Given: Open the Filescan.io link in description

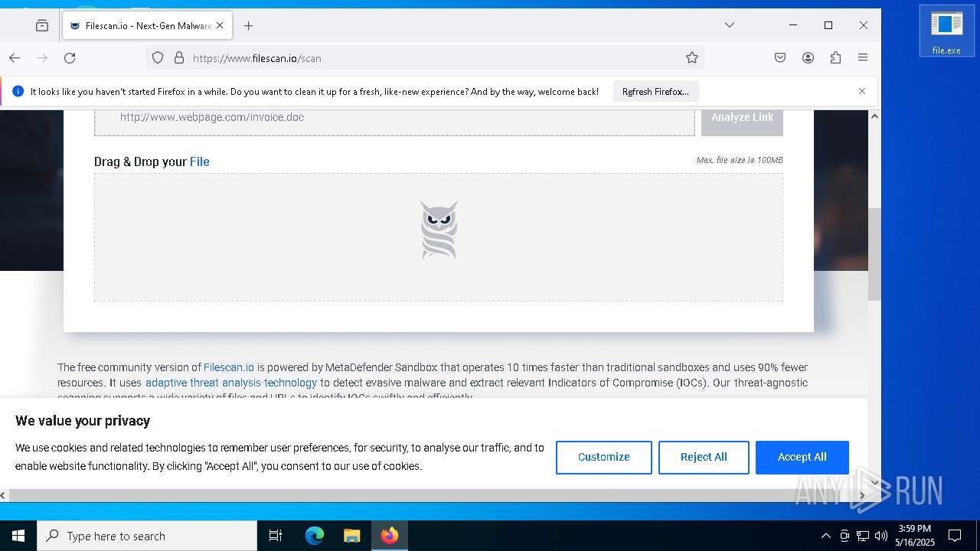Looking at the screenshot, I should [x=229, y=367].
